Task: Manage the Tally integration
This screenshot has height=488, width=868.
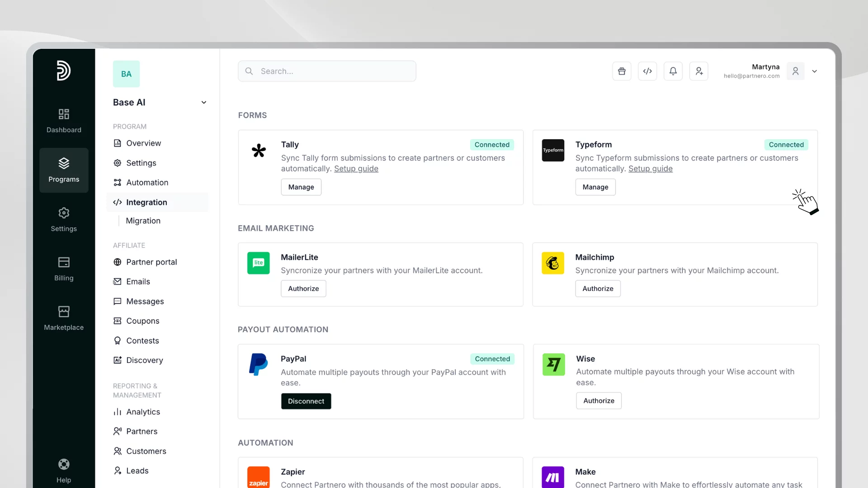Action: point(301,187)
